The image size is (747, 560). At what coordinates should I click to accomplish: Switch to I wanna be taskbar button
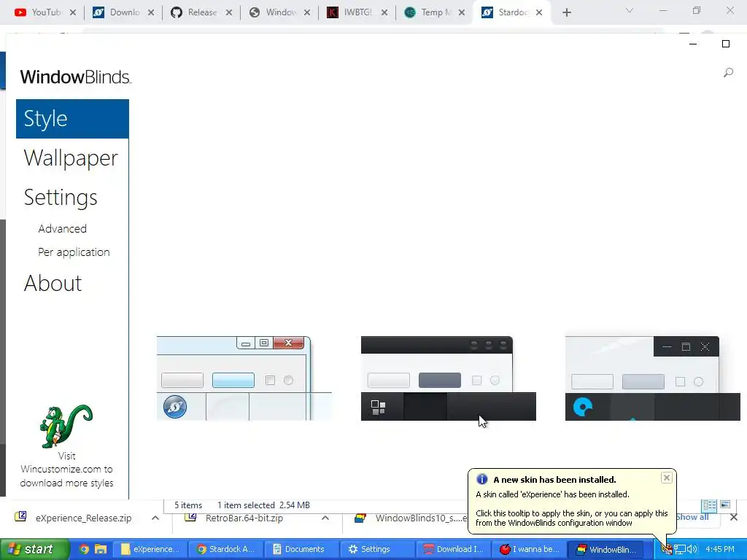tap(529, 550)
